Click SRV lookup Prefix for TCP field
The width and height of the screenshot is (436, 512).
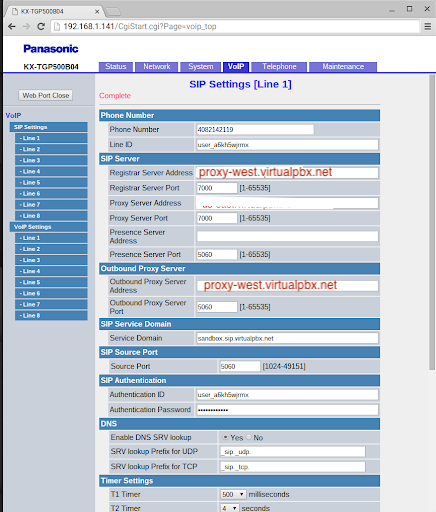(x=292, y=467)
